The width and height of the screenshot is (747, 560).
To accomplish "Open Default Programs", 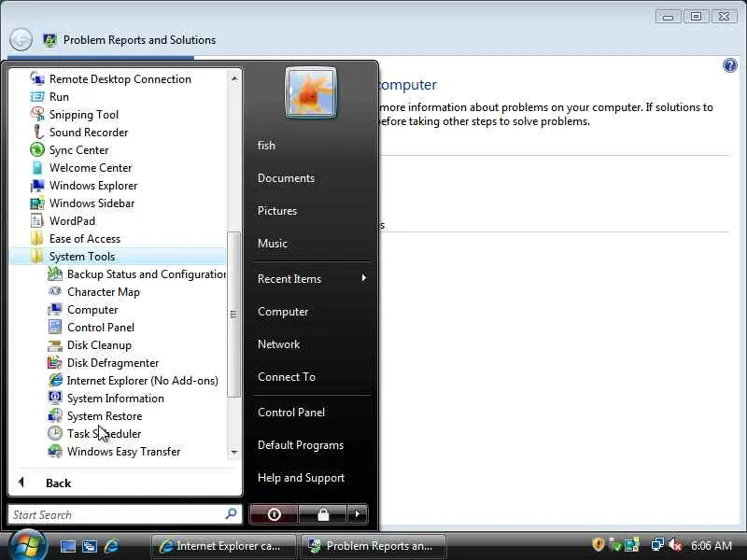I will (x=300, y=445).
